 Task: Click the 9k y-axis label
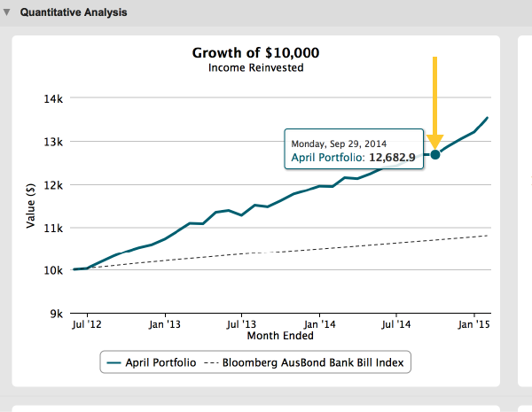(x=56, y=314)
